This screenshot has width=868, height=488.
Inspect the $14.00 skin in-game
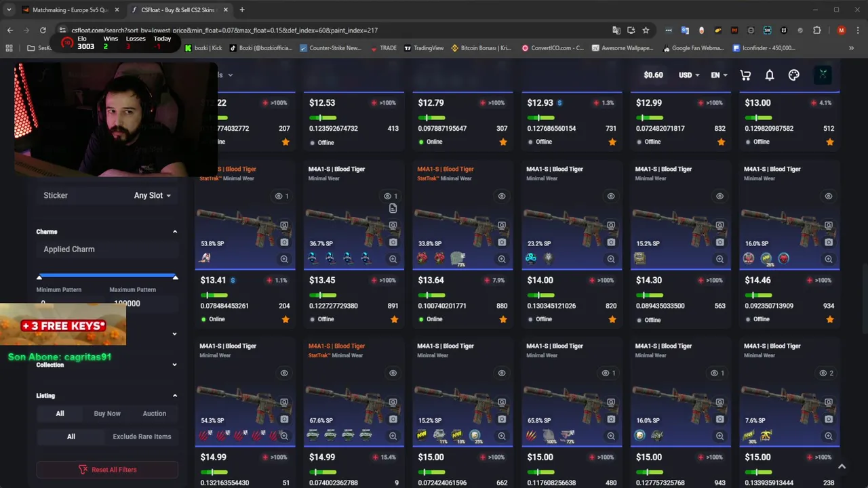click(x=611, y=226)
